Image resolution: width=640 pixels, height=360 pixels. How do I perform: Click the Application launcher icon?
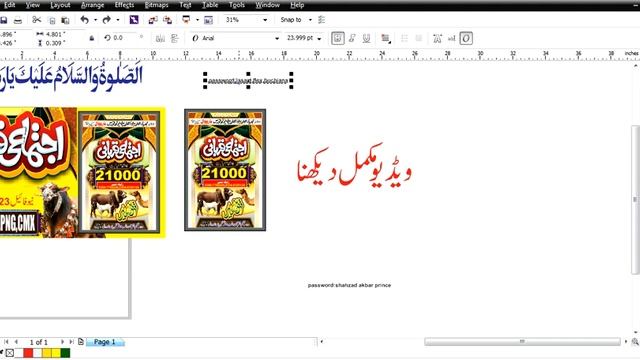pyautogui.click(x=186, y=20)
